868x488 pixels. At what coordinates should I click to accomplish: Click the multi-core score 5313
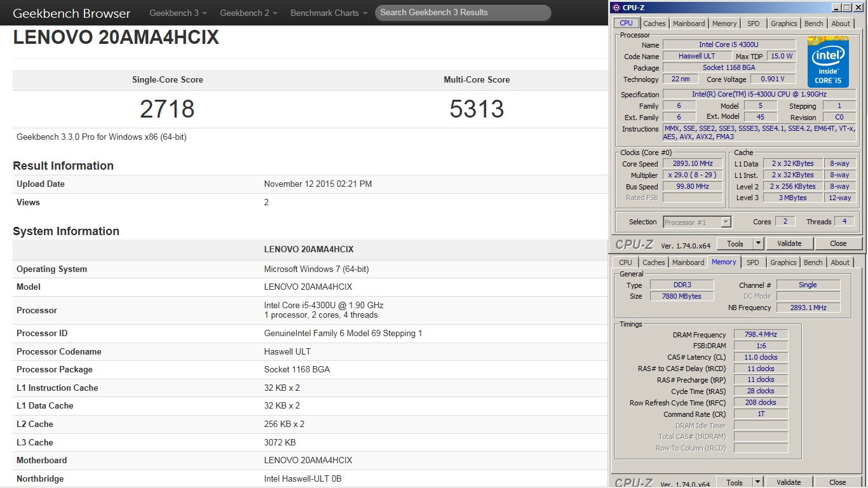(x=477, y=109)
